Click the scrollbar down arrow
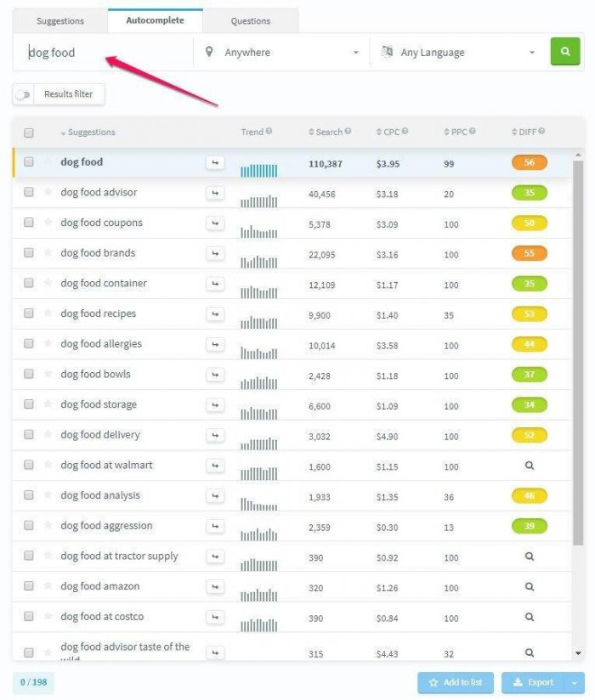Viewport: 595px width, 700px height. point(578,653)
